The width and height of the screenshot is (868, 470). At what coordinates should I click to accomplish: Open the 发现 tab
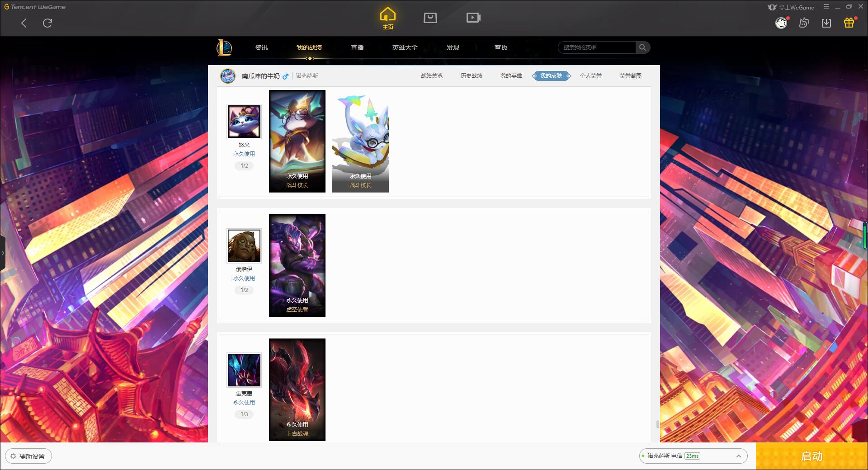coord(453,47)
